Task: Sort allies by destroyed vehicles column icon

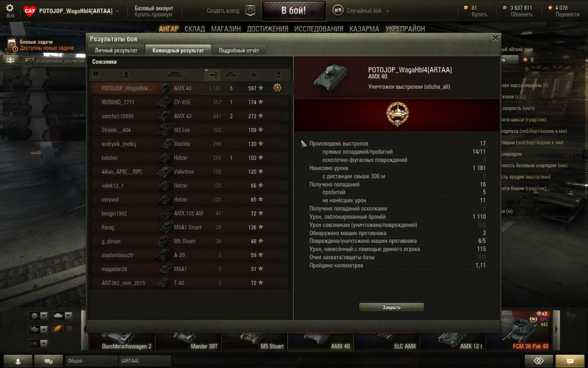Action: (231, 75)
